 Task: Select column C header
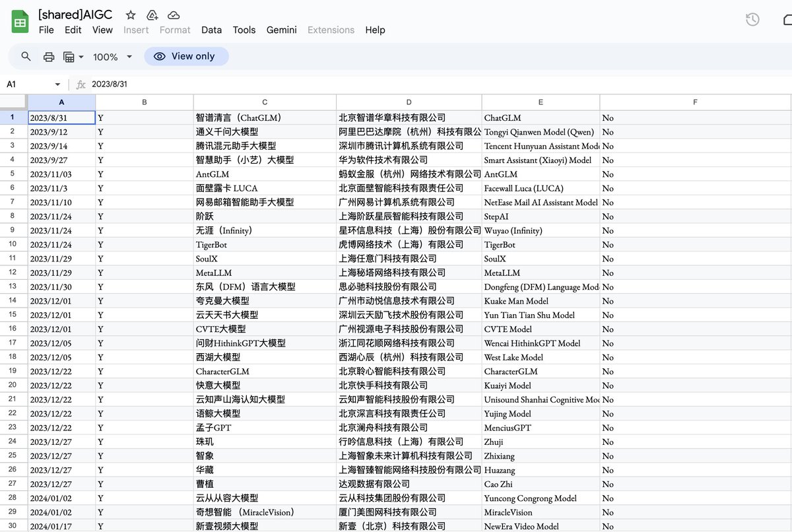coord(265,102)
